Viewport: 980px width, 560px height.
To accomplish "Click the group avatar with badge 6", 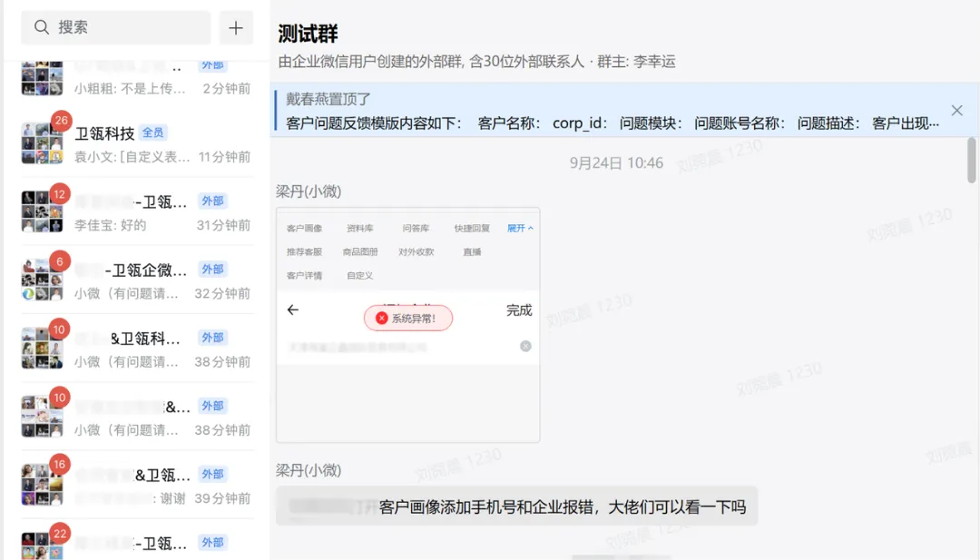I will coord(42,280).
